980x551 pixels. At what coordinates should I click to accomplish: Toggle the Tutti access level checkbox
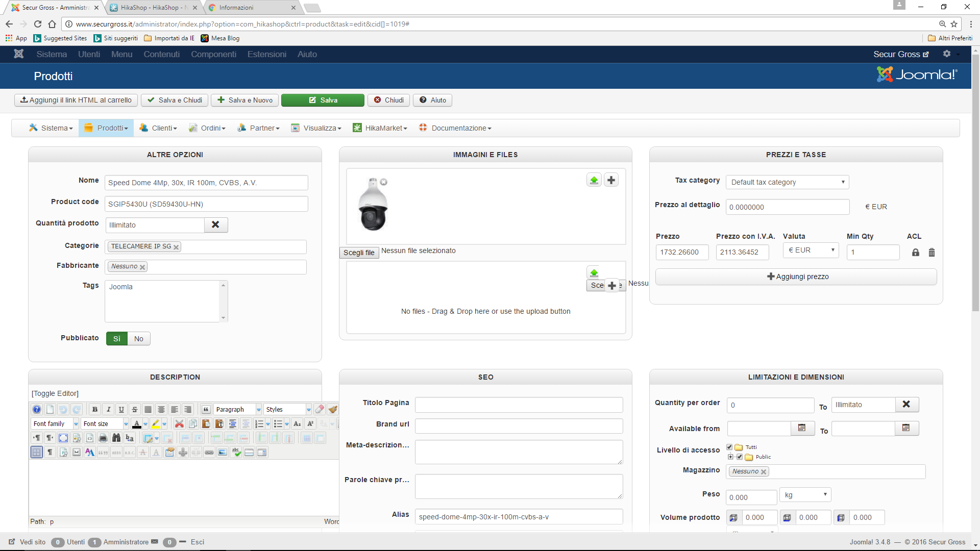click(x=729, y=447)
